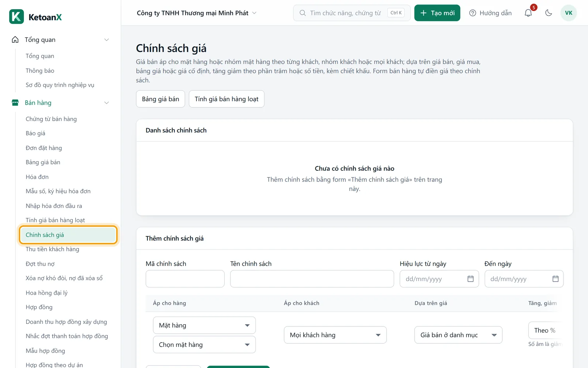Collapse the Tổng quan section chevron
The height and width of the screenshot is (368, 588).
107,40
